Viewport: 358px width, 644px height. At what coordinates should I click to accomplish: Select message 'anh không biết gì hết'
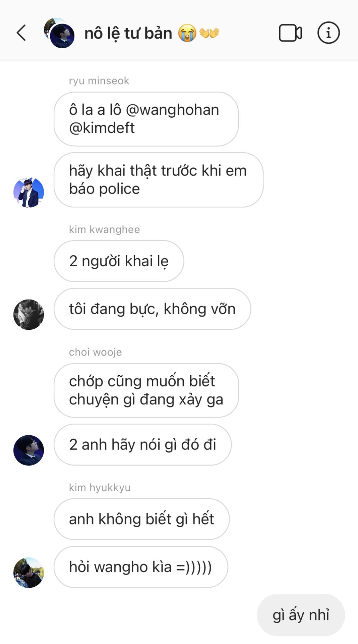141,519
